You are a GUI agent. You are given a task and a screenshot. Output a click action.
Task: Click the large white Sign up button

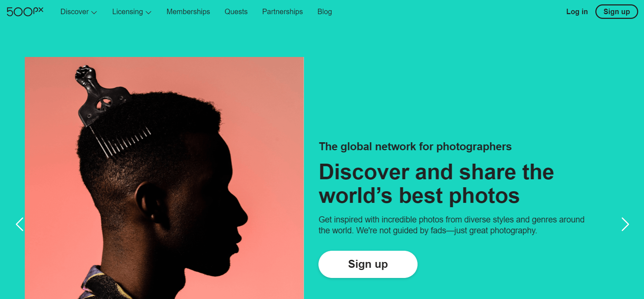click(368, 264)
